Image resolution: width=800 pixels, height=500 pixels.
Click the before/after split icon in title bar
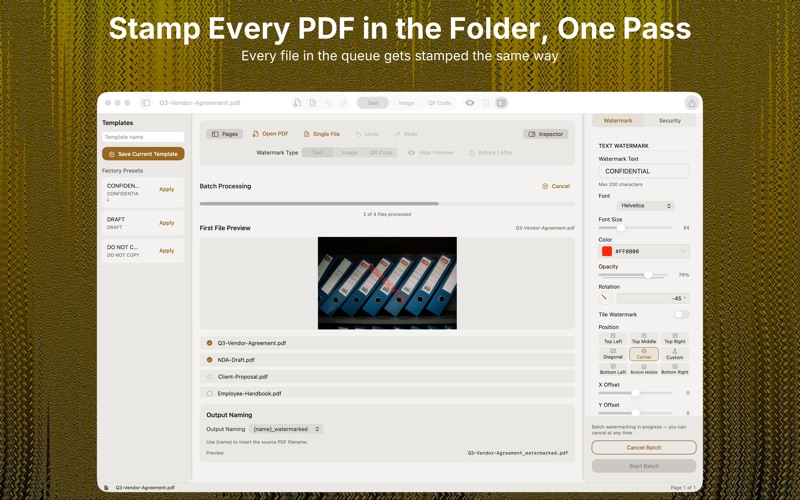click(x=486, y=103)
